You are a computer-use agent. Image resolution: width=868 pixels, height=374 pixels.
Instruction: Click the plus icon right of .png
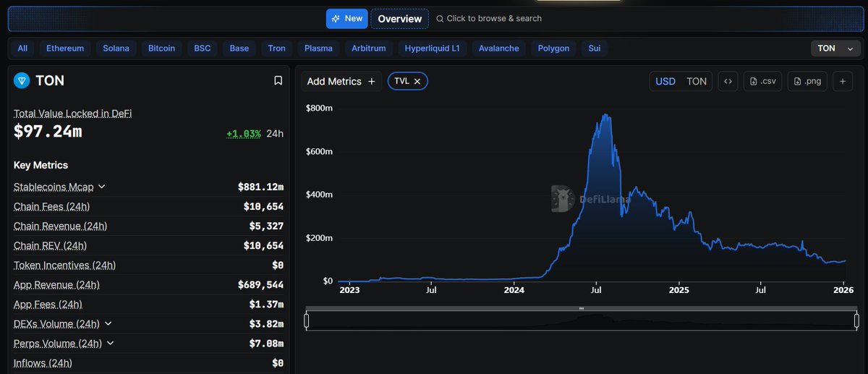pyautogui.click(x=843, y=81)
